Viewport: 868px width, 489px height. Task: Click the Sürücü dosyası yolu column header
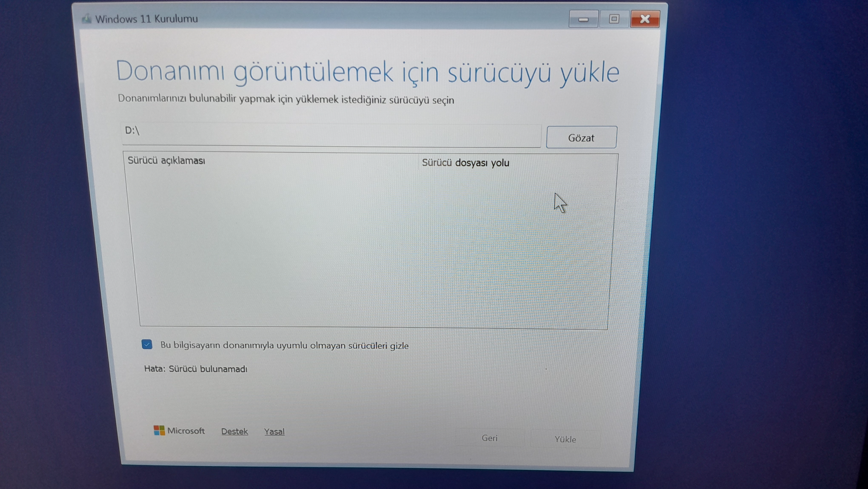point(465,163)
